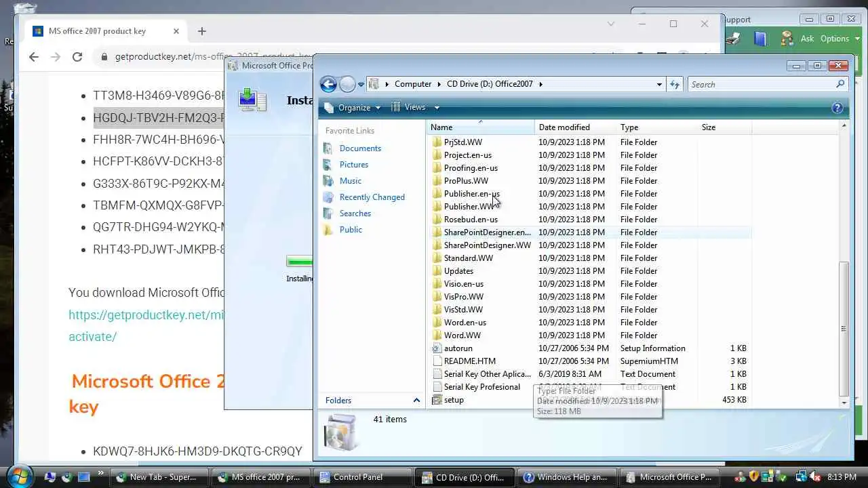Click the browser Reload button
The height and width of the screenshot is (488, 868).
click(77, 57)
